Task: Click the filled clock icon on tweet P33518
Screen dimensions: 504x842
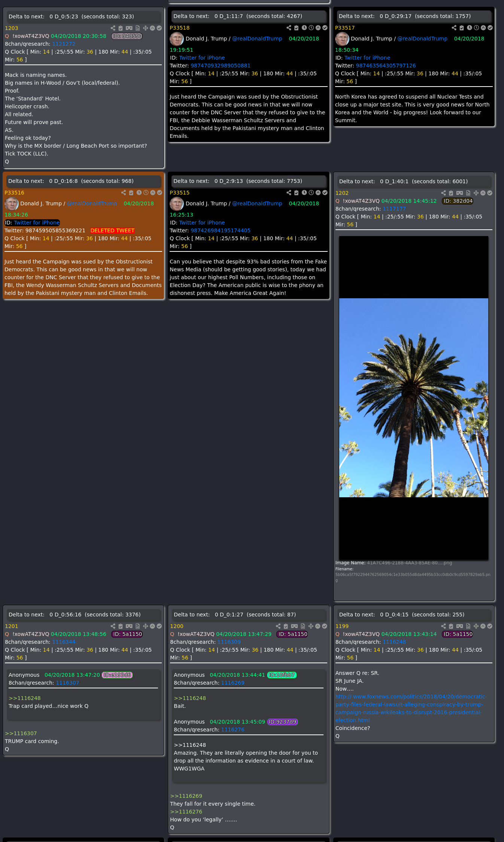Action: (304, 28)
